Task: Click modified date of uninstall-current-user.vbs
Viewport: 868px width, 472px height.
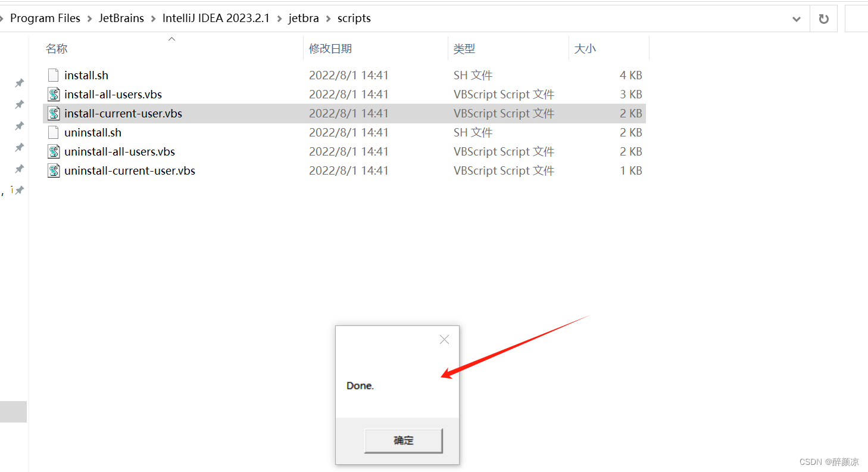Action: (x=349, y=170)
